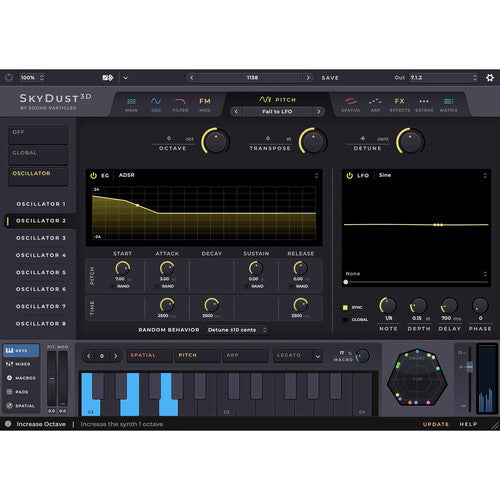Open the Random Behavior dropdown
500x500 pixels.
[x=237, y=330]
